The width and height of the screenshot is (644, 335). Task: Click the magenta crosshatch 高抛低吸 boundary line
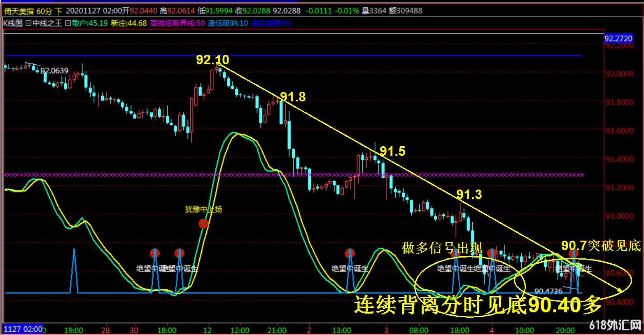coord(288,175)
